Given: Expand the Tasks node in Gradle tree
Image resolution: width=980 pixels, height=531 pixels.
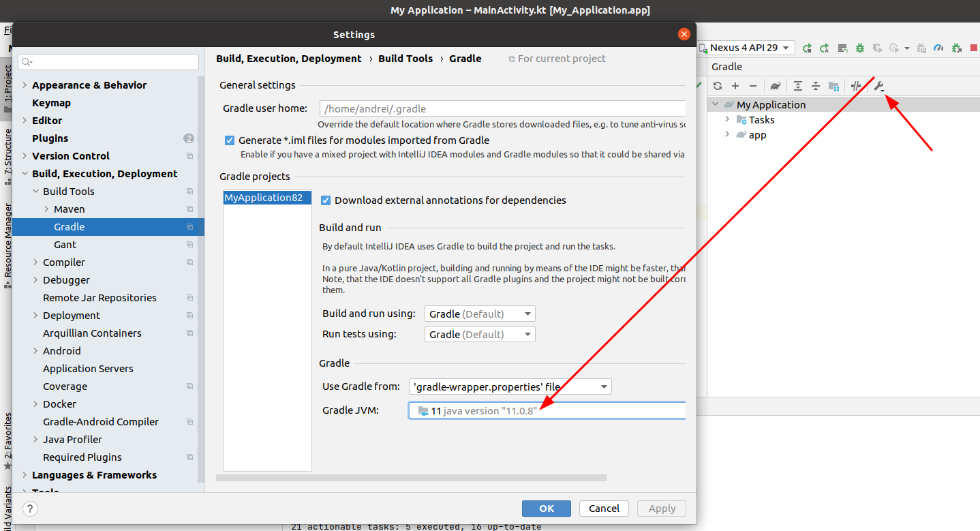Looking at the screenshot, I should [727, 119].
